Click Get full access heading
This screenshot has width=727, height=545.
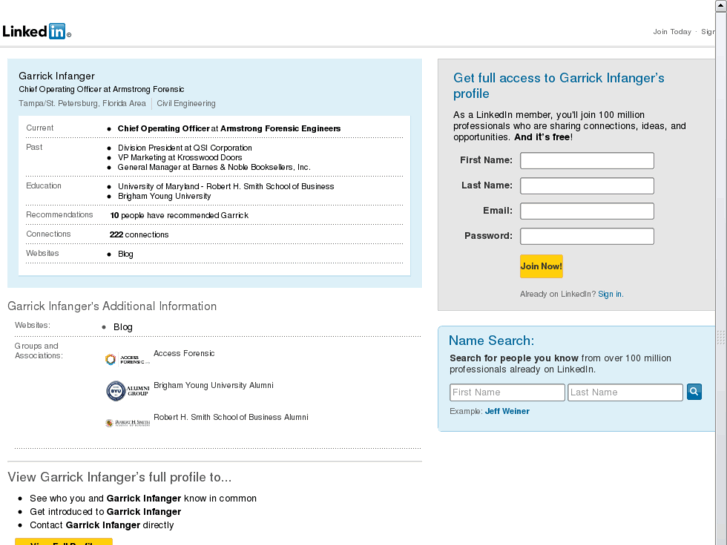pyautogui.click(x=559, y=86)
